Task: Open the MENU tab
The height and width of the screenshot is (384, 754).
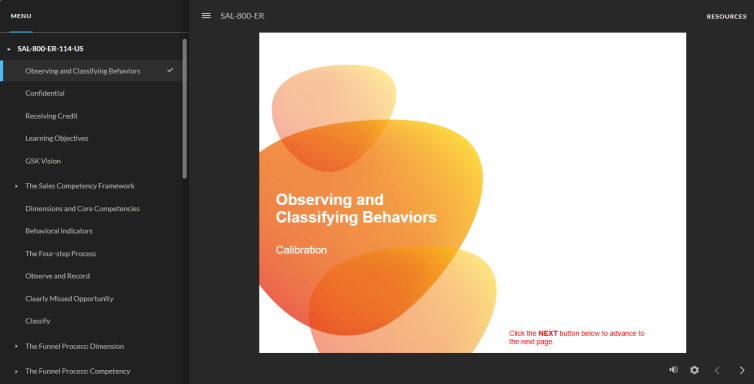Action: click(21, 16)
